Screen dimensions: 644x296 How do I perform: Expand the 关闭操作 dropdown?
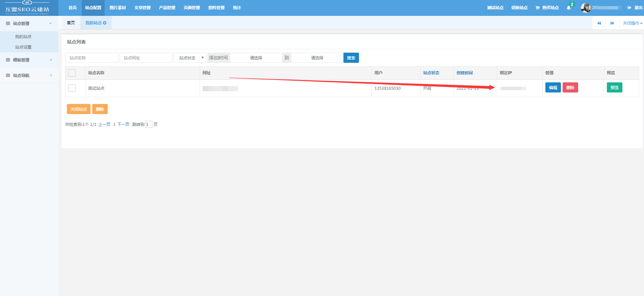point(632,23)
